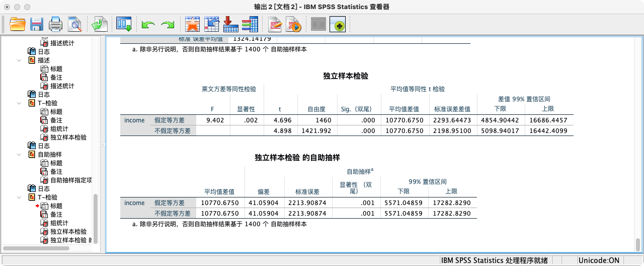This screenshot has height=266, width=644.
Task: Collapse the first T-检验 node chevron
Action: (x=19, y=103)
